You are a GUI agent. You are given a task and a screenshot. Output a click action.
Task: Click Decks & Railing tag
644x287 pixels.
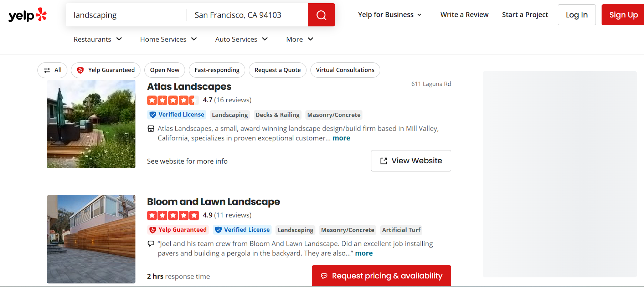pyautogui.click(x=278, y=115)
